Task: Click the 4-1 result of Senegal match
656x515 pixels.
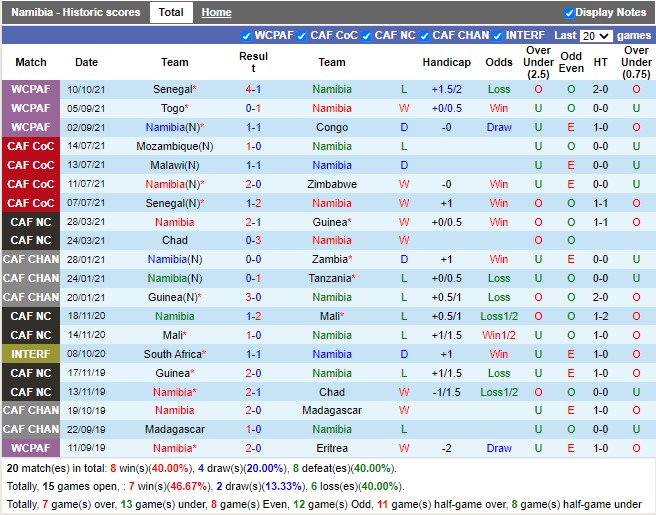Action: click(x=254, y=89)
